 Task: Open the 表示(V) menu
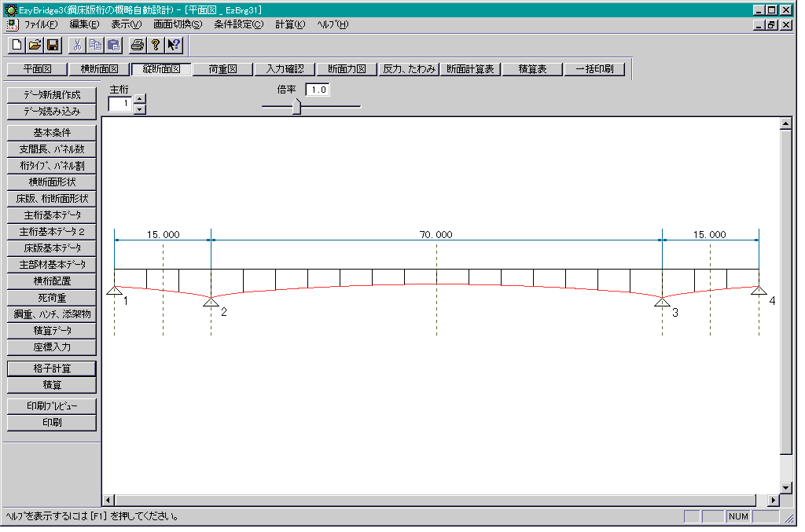coord(127,24)
